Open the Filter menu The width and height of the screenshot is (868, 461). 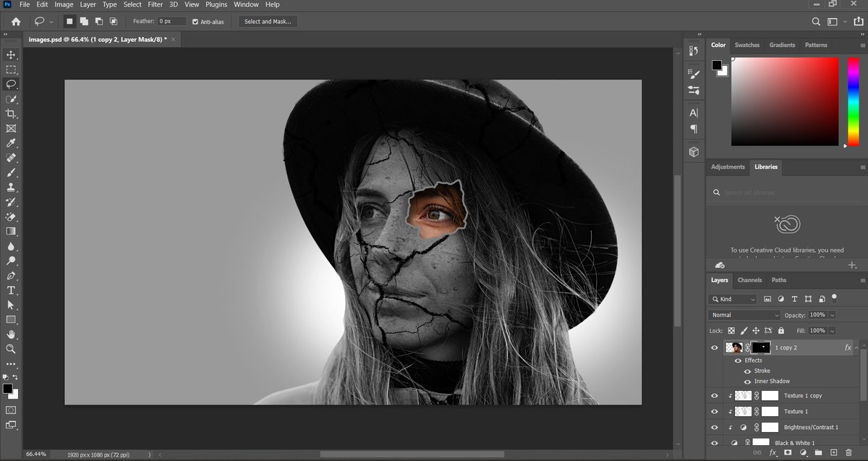[155, 4]
